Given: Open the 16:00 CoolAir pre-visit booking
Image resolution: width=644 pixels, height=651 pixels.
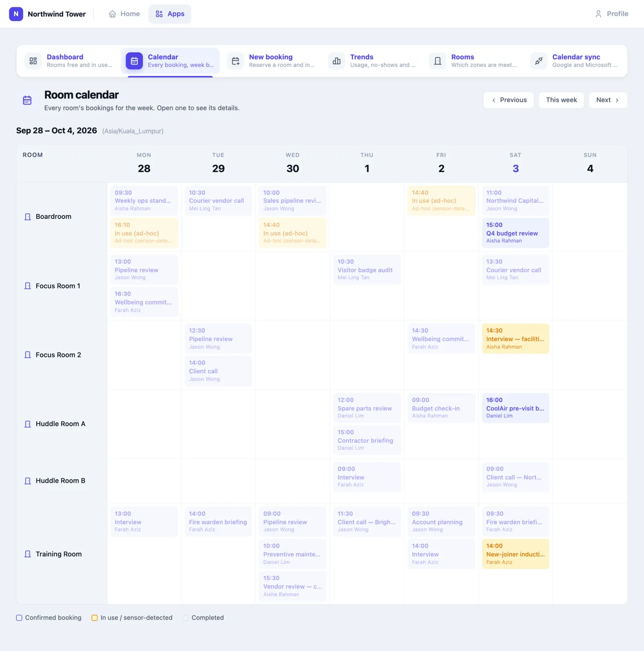Looking at the screenshot, I should tap(515, 408).
